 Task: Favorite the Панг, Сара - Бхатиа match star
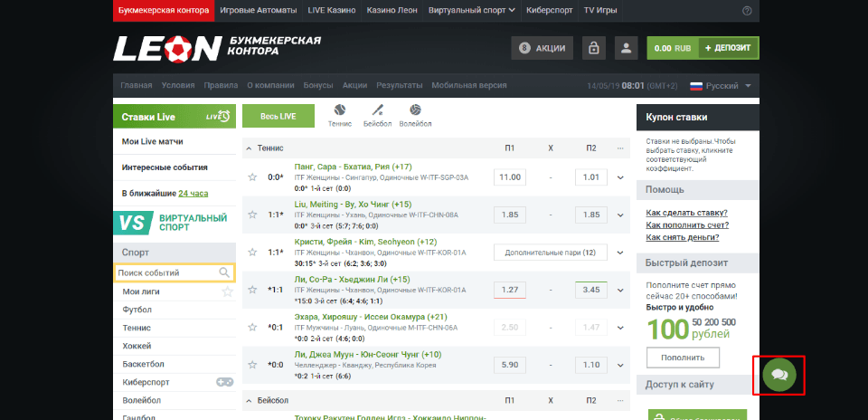pos(252,177)
